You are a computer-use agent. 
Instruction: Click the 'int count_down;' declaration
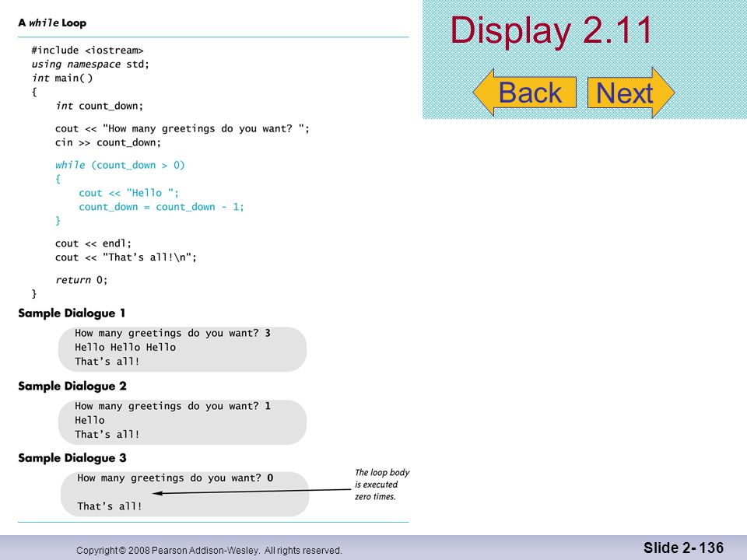[99, 106]
